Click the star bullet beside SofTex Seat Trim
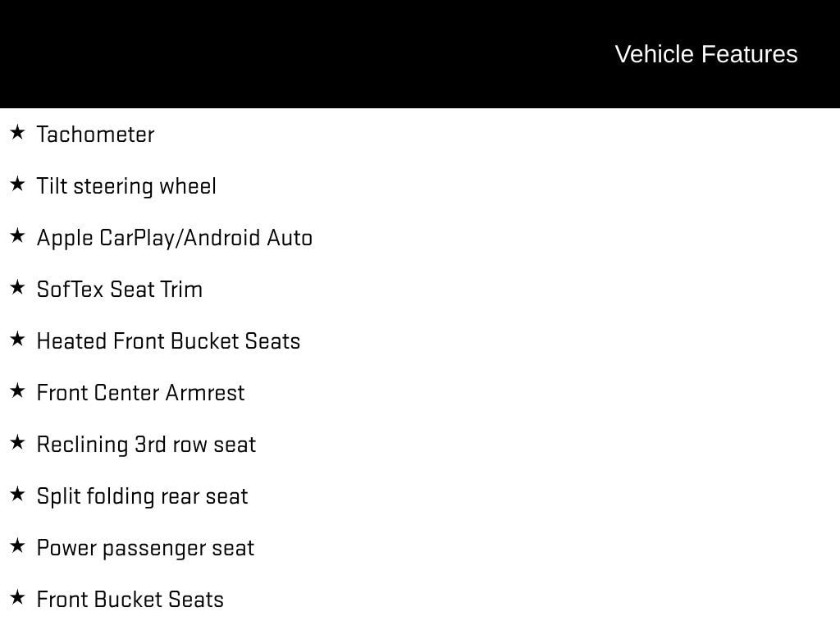Screen dimensions: 840x630 pyautogui.click(x=17, y=287)
